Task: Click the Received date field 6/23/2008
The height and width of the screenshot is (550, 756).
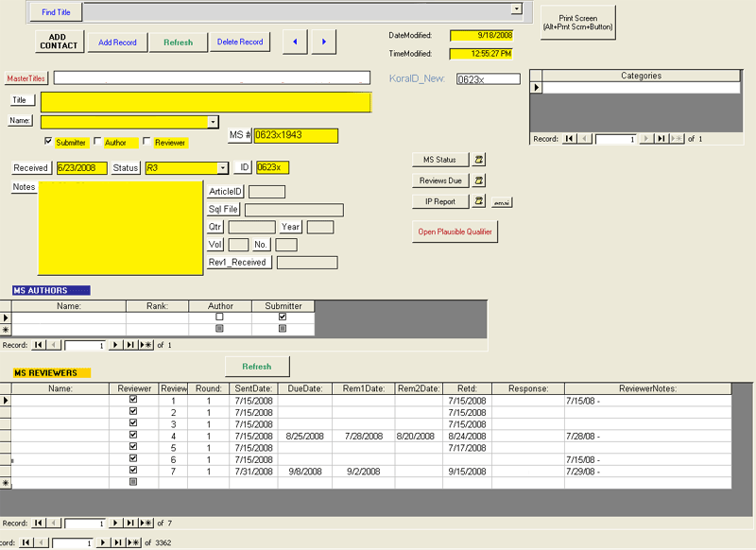Action: [x=82, y=168]
